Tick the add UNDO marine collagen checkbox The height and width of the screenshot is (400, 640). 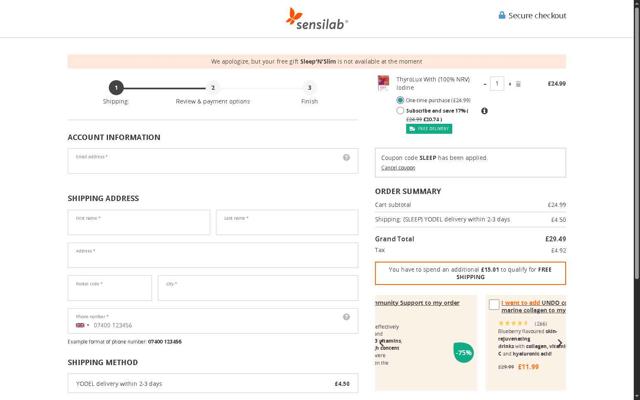click(x=494, y=304)
